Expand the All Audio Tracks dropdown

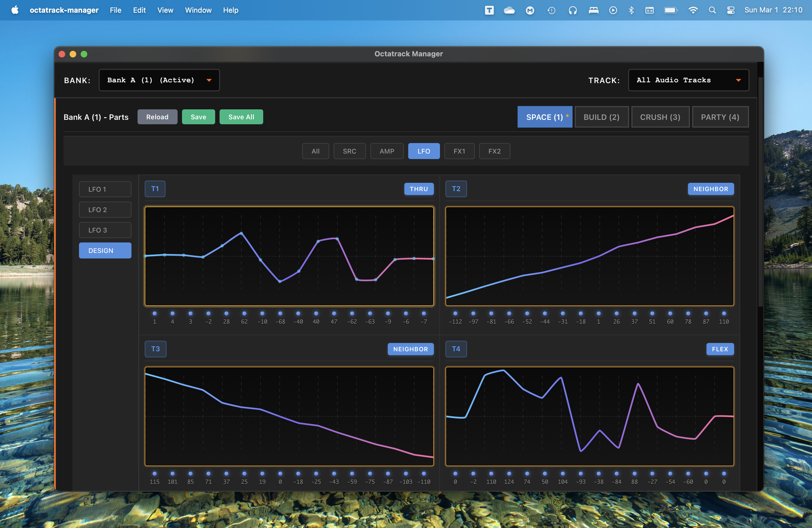coord(688,80)
